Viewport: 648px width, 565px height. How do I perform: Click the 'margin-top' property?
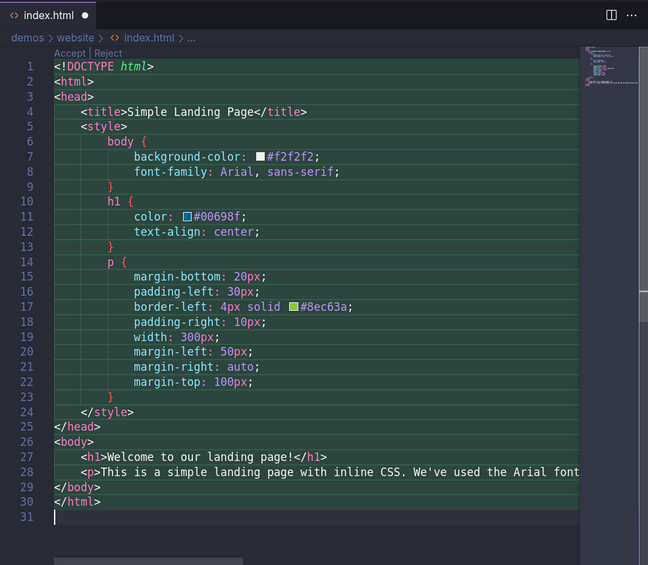(167, 382)
